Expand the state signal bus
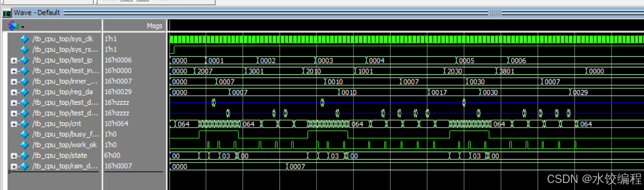 tap(14, 156)
